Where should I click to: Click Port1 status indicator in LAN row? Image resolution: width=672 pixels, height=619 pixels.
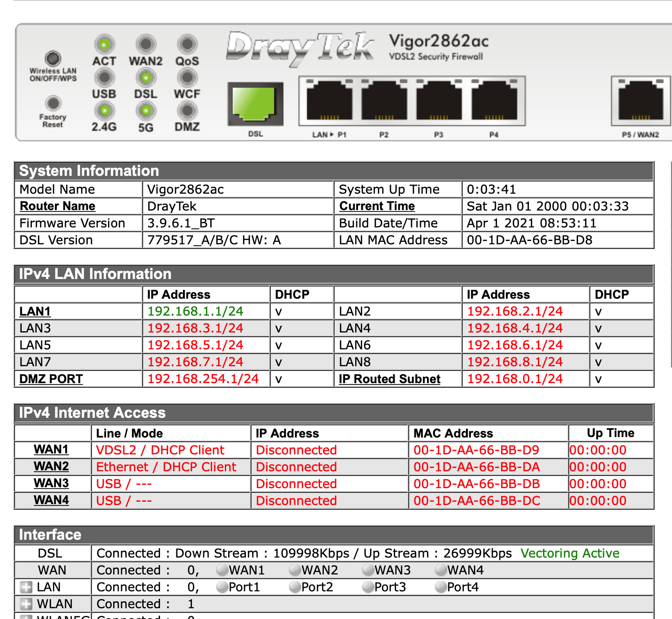pyautogui.click(x=222, y=587)
